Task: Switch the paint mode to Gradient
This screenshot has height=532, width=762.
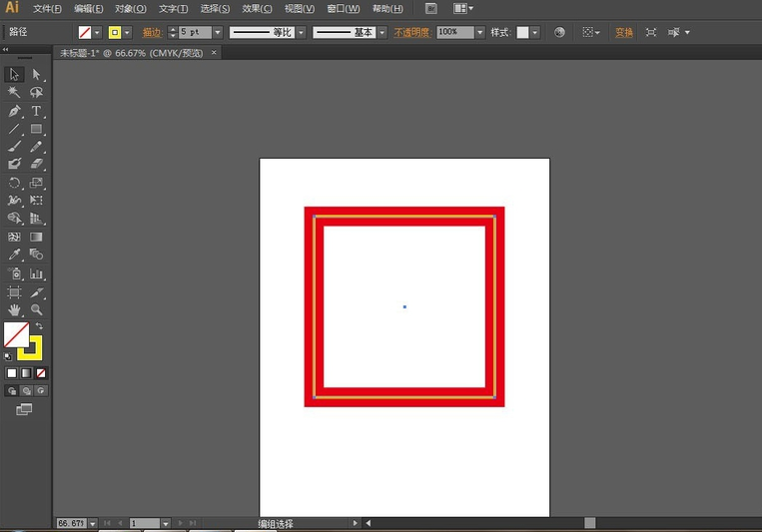Action: click(26, 372)
